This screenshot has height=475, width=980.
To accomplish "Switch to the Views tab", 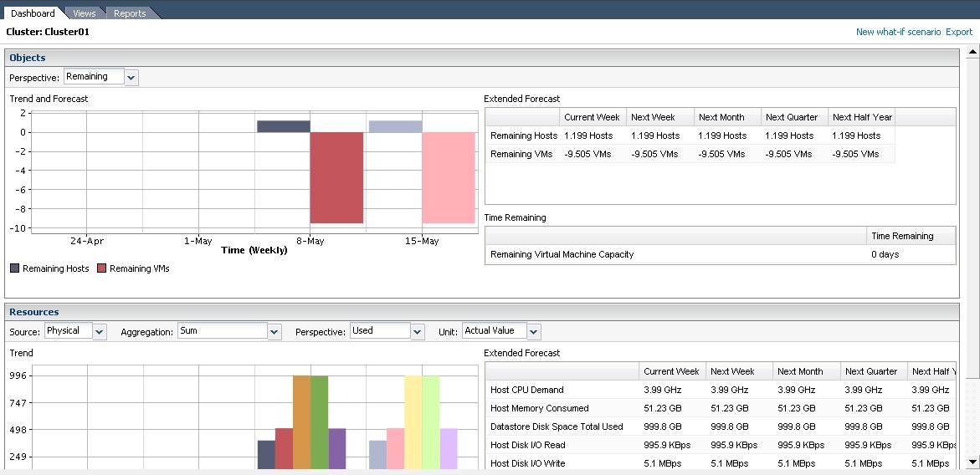I will pyautogui.click(x=84, y=13).
